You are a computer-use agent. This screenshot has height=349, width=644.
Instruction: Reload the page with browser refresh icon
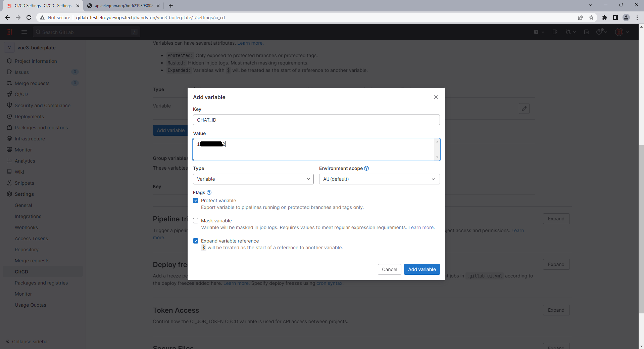click(29, 17)
